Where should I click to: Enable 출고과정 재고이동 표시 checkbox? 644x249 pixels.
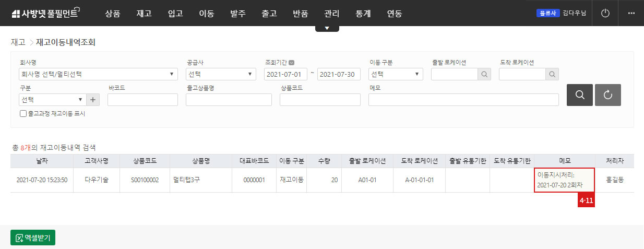23,113
